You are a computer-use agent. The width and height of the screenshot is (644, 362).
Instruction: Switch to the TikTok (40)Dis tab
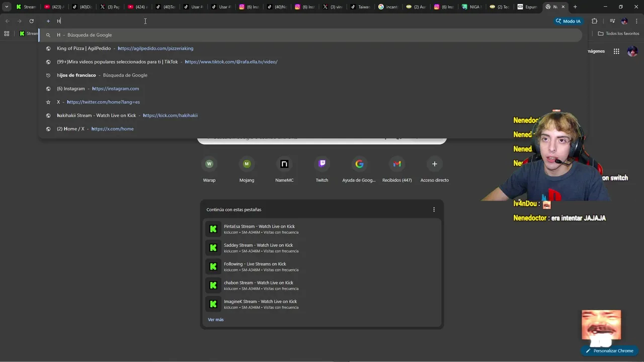[82, 7]
